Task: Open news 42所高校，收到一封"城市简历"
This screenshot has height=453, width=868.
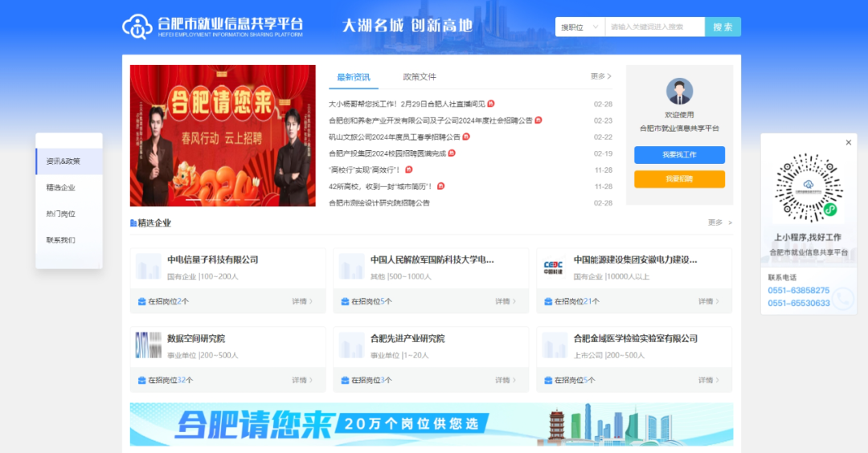Action: click(381, 186)
